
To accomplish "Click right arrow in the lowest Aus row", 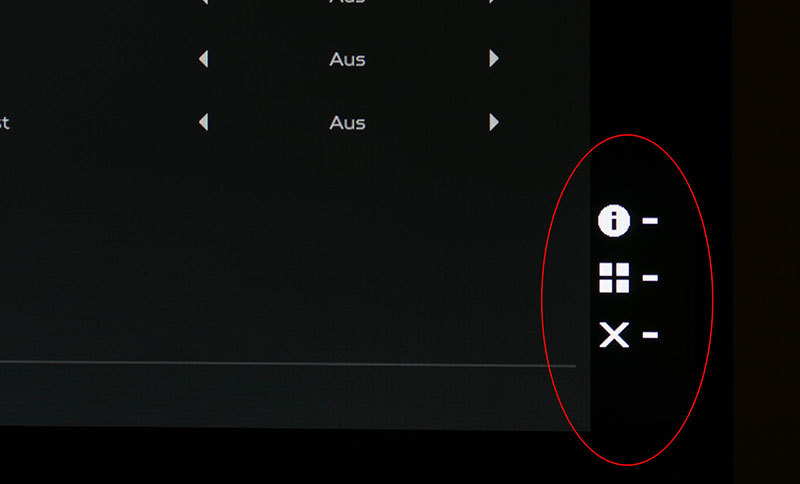I will 494,122.
